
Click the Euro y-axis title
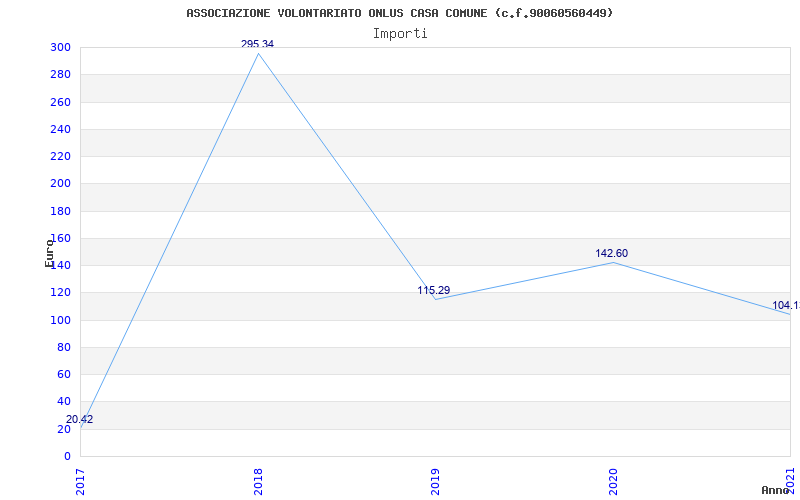49,253
